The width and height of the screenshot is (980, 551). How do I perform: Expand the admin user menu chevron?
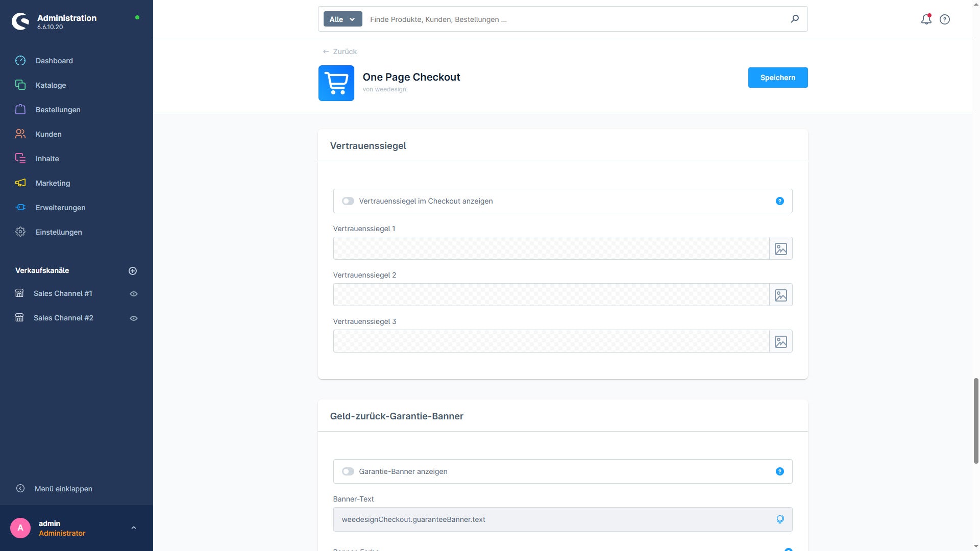[x=134, y=528]
